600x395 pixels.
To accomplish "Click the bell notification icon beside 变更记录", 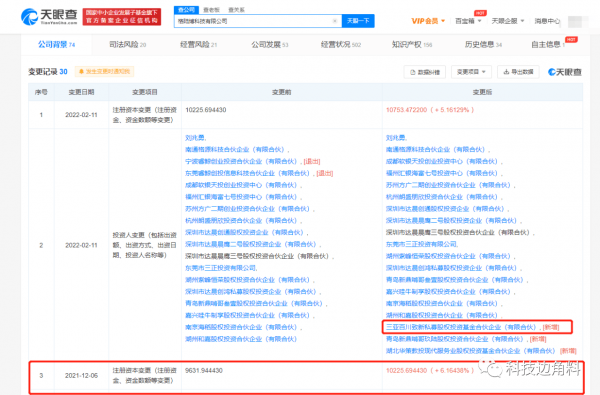I will [x=81, y=72].
